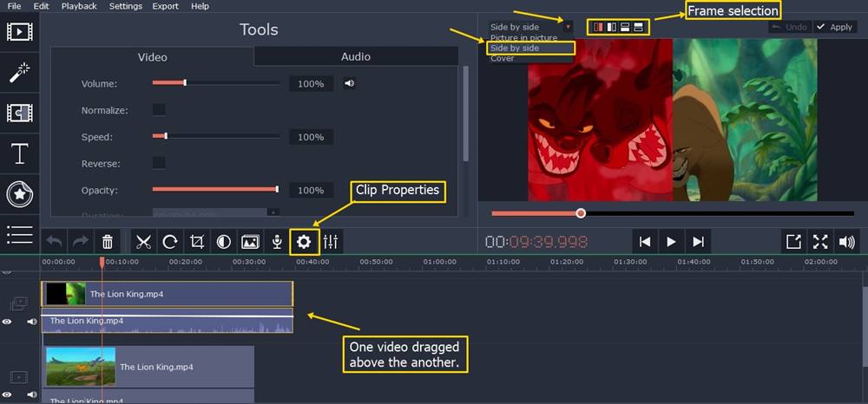Hide the main video track eye icon
868x404 pixels.
pyautogui.click(x=7, y=394)
